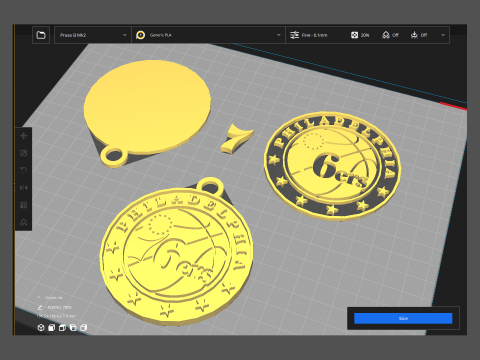Click the Slice button

[x=403, y=318]
